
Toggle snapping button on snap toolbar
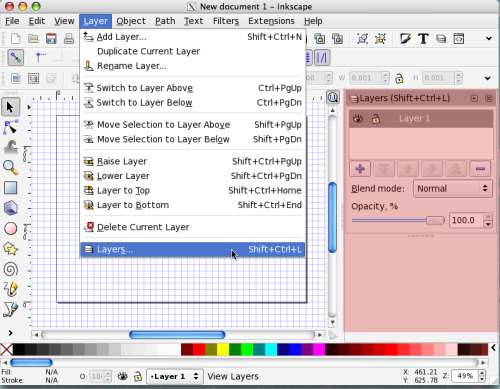(16, 58)
